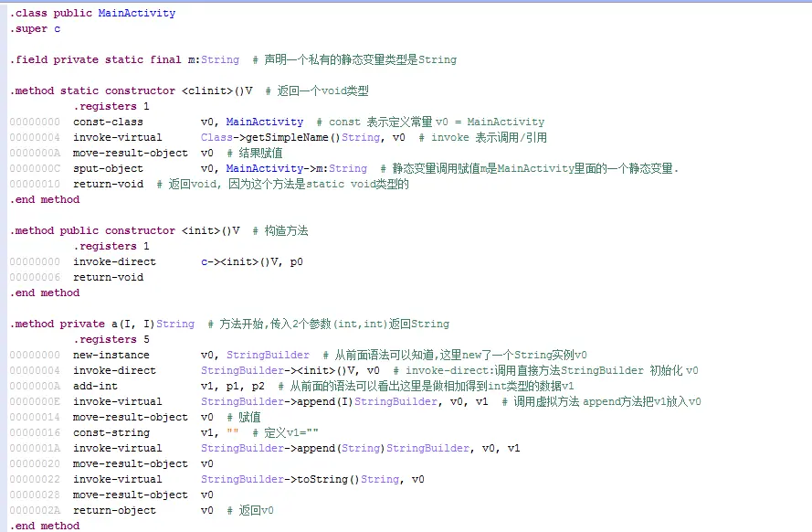Click 'StringBuilder-><init>()V, v0' call

(290, 370)
